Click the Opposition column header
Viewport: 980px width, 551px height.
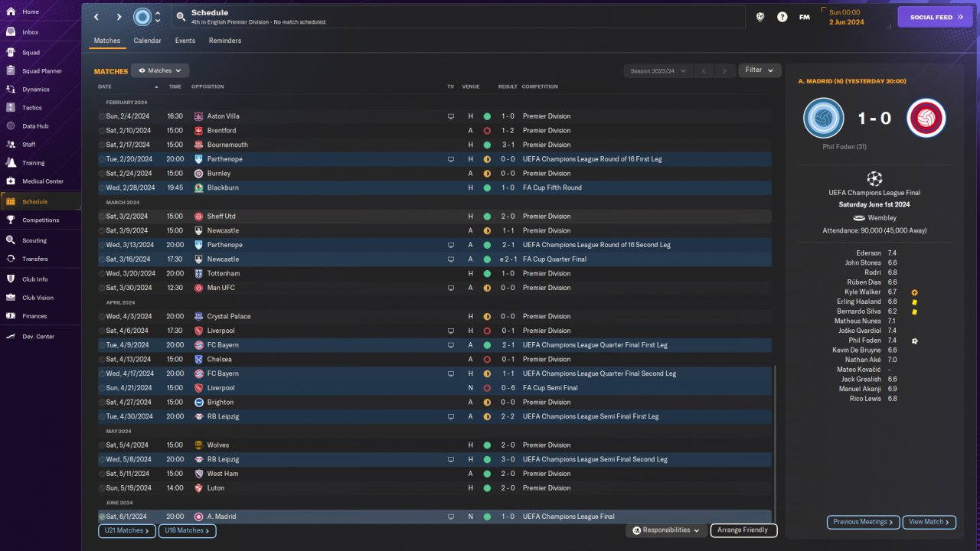click(x=207, y=86)
